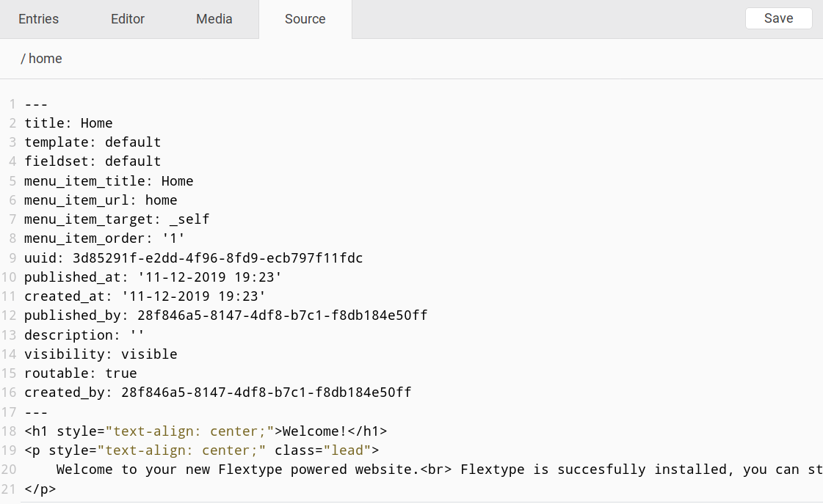
Task: Click the 'menu_item_title: Home' line
Action: (x=109, y=181)
